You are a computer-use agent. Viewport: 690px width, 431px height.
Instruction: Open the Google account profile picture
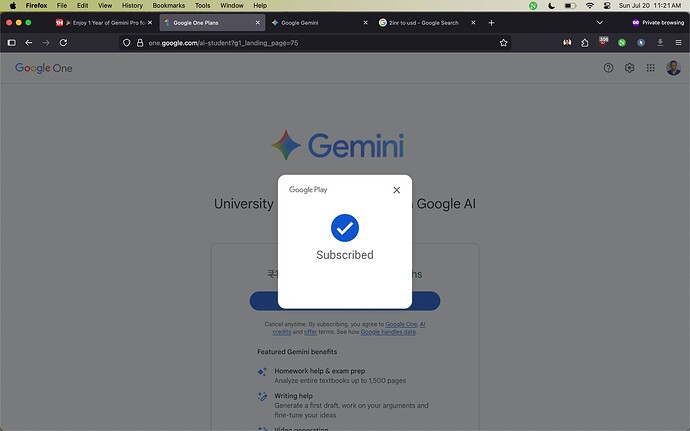point(673,68)
